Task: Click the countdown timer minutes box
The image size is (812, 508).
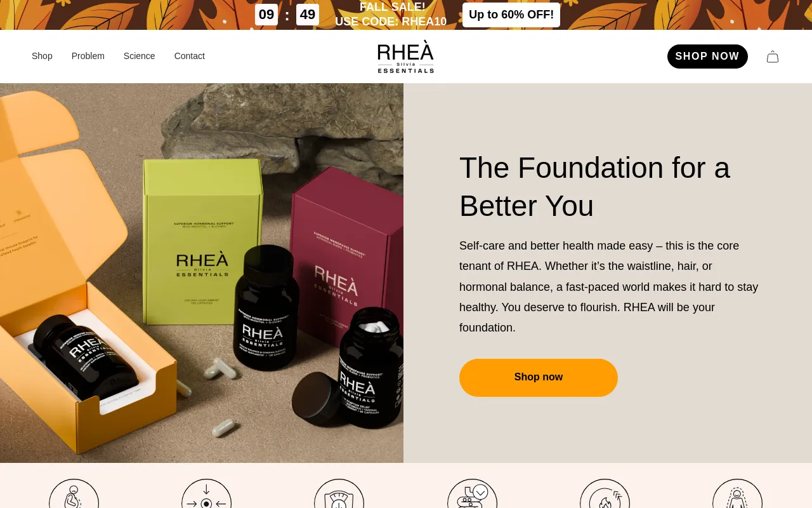Action: [x=266, y=15]
